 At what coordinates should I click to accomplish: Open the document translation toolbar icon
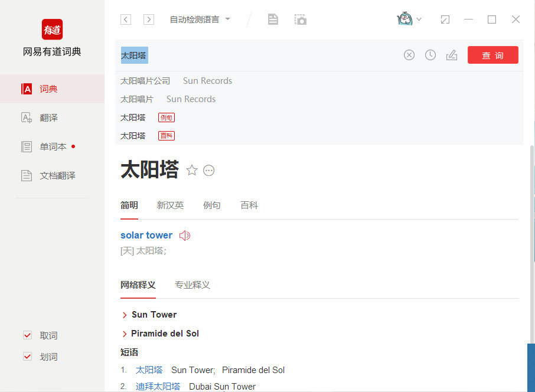[x=273, y=19]
